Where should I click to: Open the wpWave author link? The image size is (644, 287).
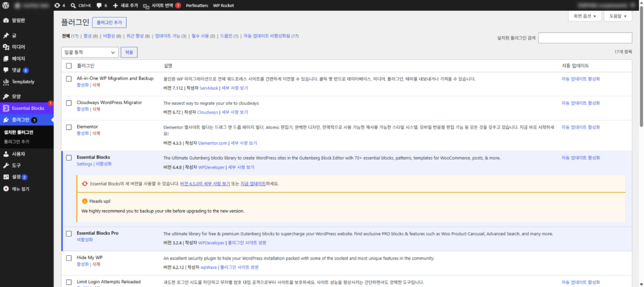coord(208,267)
